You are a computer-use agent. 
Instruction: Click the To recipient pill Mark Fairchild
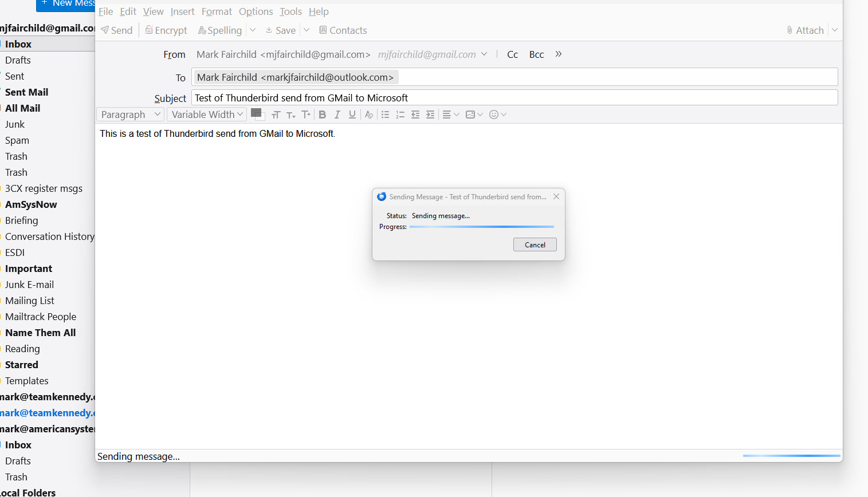[296, 77]
